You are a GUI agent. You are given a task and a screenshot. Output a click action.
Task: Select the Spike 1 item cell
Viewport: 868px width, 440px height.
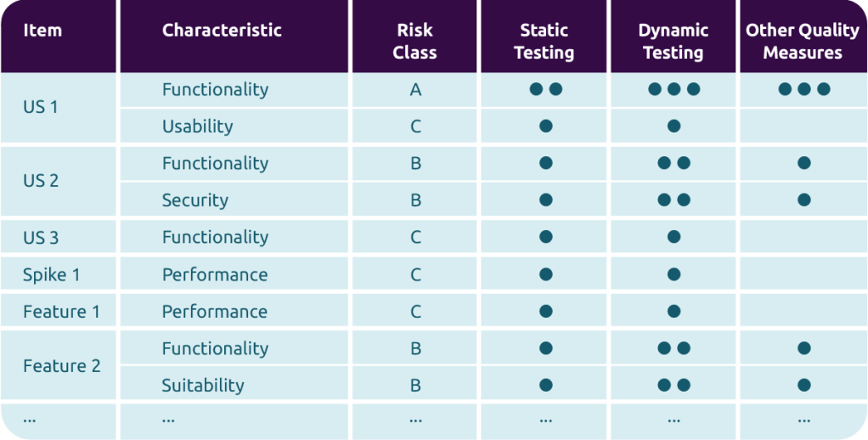pyautogui.click(x=51, y=274)
